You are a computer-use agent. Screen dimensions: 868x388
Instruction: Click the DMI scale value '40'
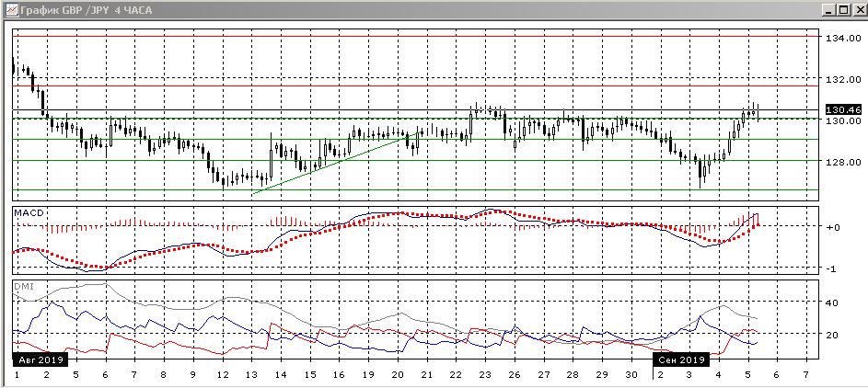[832, 302]
